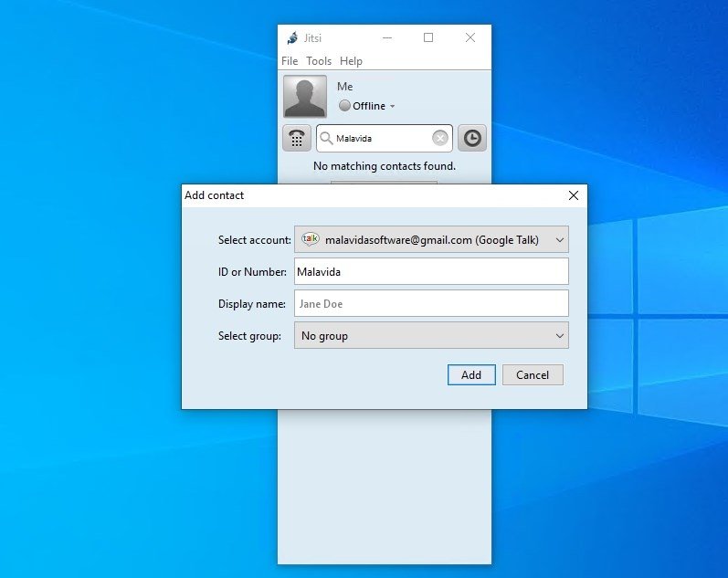Open the dial pad phone icon
This screenshot has width=728, height=578.
297,138
